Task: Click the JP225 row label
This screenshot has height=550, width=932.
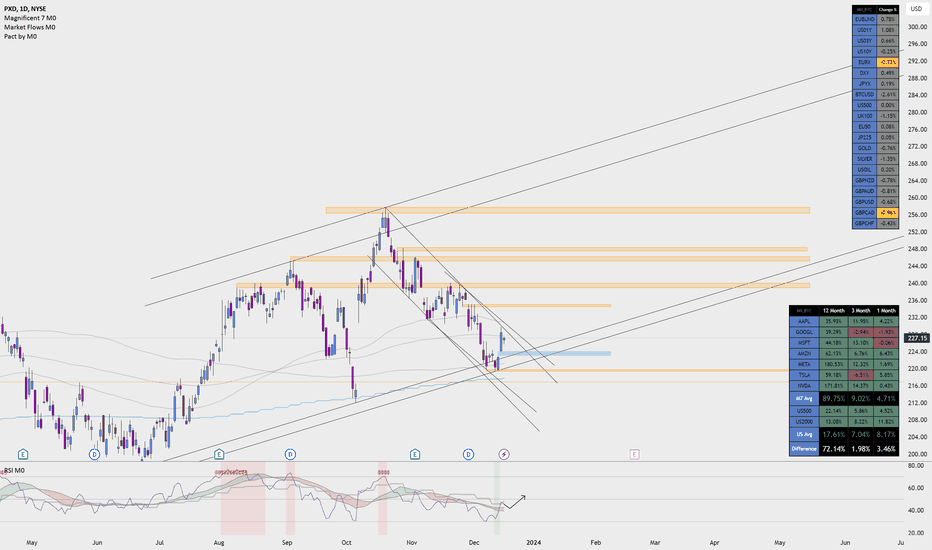Action: 864,137
